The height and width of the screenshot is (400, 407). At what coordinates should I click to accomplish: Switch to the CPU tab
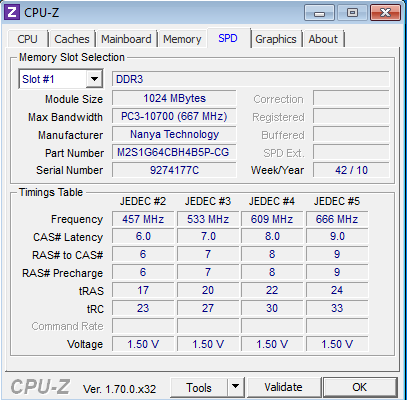(27, 39)
